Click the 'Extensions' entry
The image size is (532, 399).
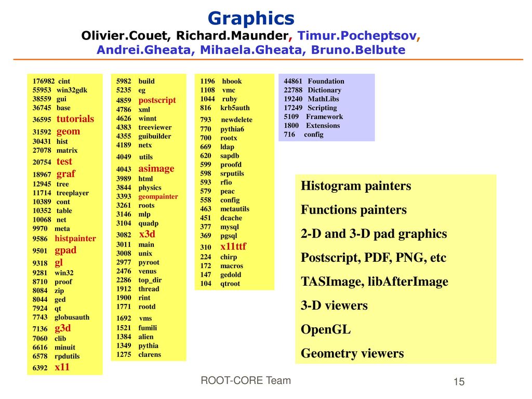(x=323, y=126)
